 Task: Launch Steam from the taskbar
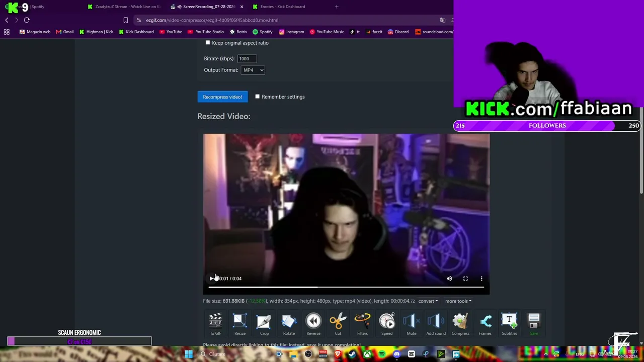[352, 354]
